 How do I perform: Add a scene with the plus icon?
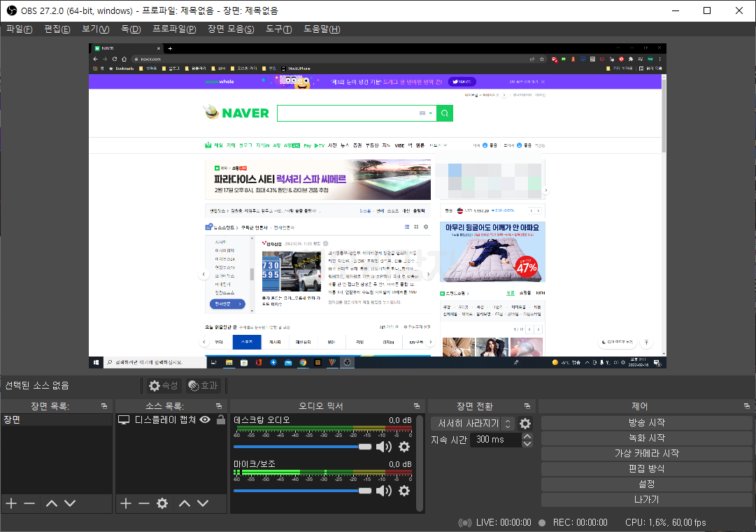(11, 503)
